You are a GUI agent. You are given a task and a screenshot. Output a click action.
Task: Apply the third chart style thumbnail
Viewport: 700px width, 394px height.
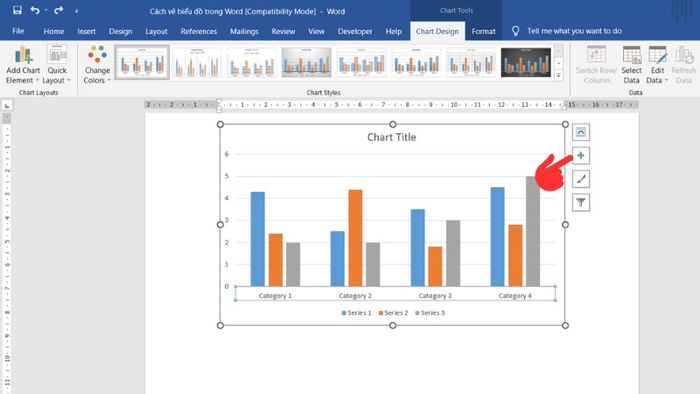252,62
